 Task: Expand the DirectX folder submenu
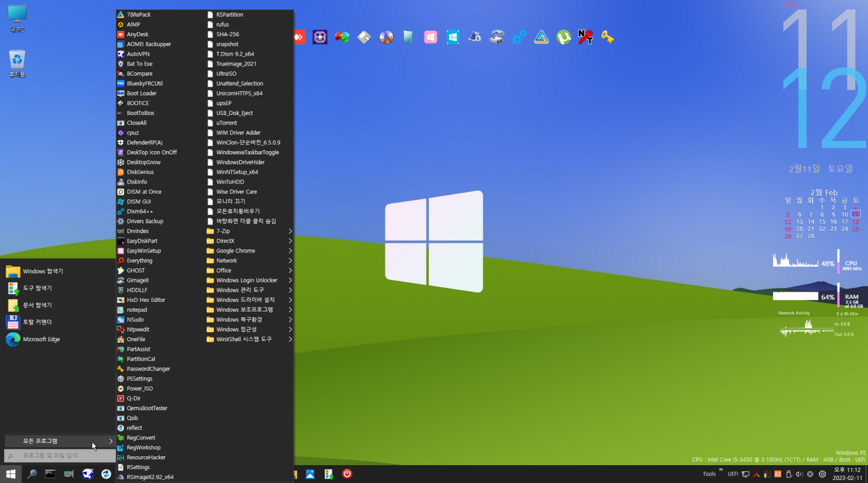(x=250, y=241)
